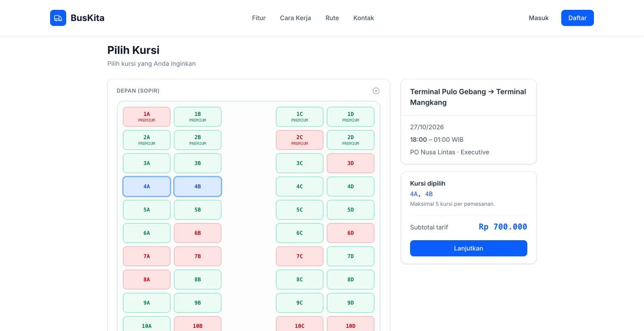Choose seat 8B
Viewport: 644px width, 331px height.
click(198, 280)
